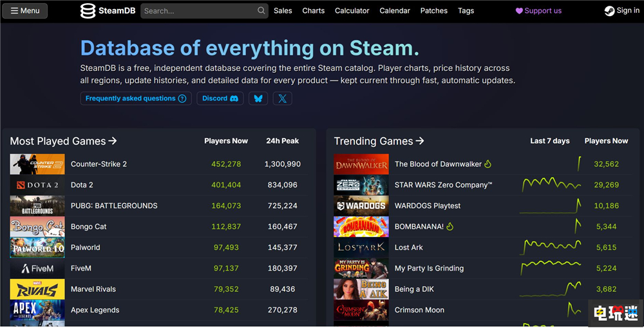The width and height of the screenshot is (644, 328).
Task: Click flame icon beside BOMBANANA!
Action: pyautogui.click(x=450, y=226)
